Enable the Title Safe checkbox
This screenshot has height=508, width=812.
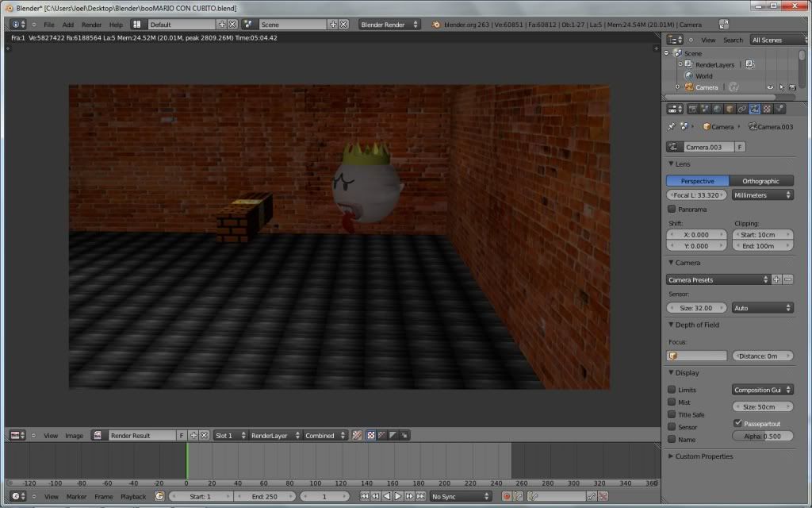tap(672, 414)
